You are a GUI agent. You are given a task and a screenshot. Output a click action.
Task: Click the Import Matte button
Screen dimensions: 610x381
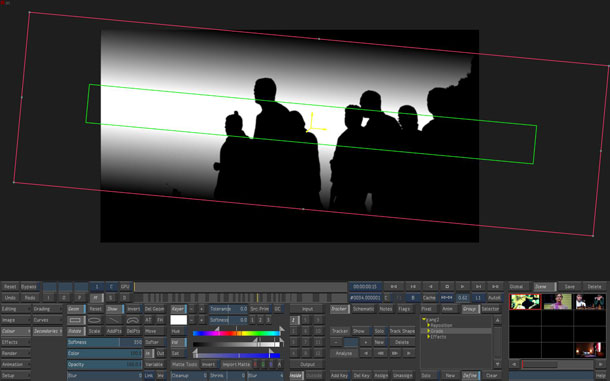(236, 365)
